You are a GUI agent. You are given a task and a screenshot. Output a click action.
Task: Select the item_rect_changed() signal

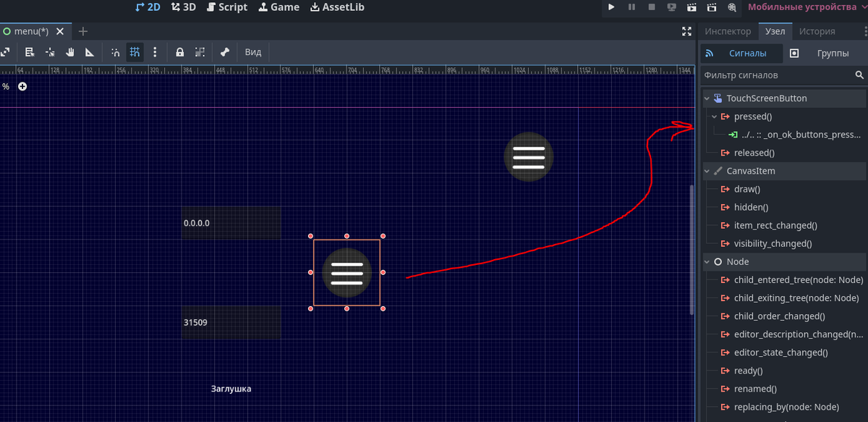click(x=775, y=225)
